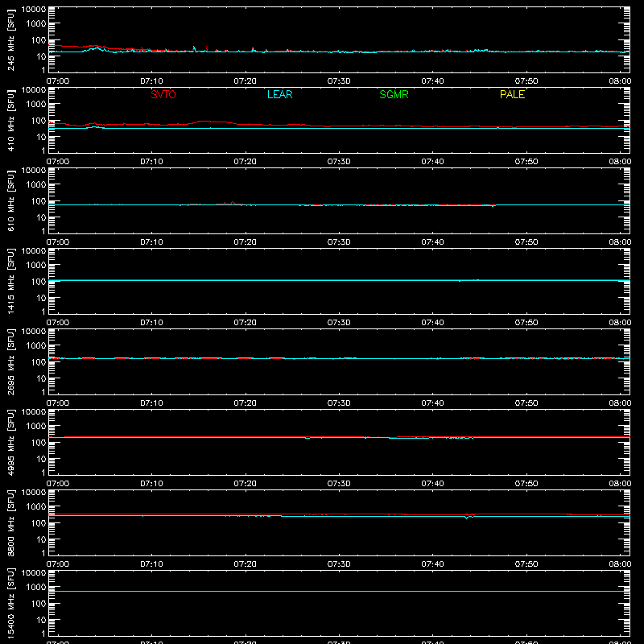This screenshot has height=644, width=644.
Task: Click the green SGMR station label
Action: click(x=394, y=94)
